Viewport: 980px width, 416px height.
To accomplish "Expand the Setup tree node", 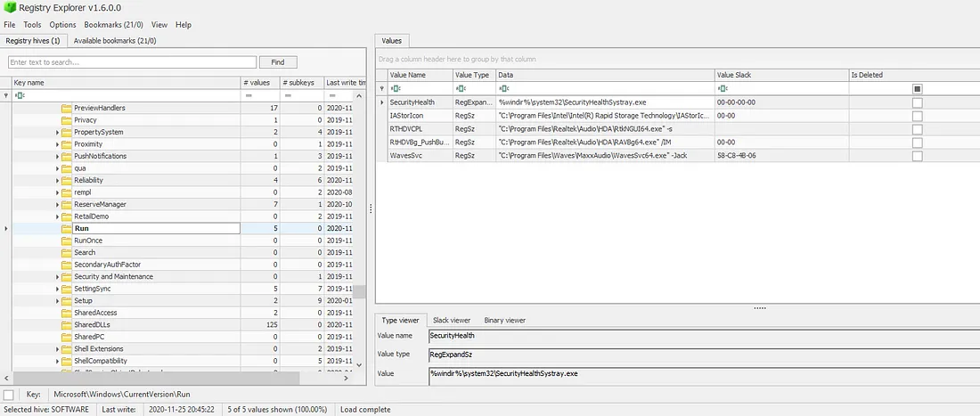I will tap(58, 300).
